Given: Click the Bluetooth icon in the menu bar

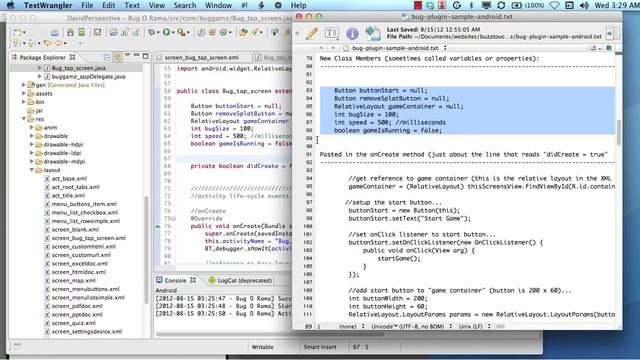Looking at the screenshot, I should pyautogui.click(x=471, y=5).
